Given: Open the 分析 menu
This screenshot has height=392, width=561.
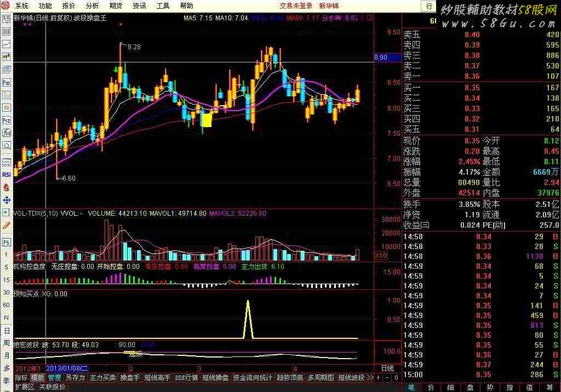Looking at the screenshot, I should [92, 5].
